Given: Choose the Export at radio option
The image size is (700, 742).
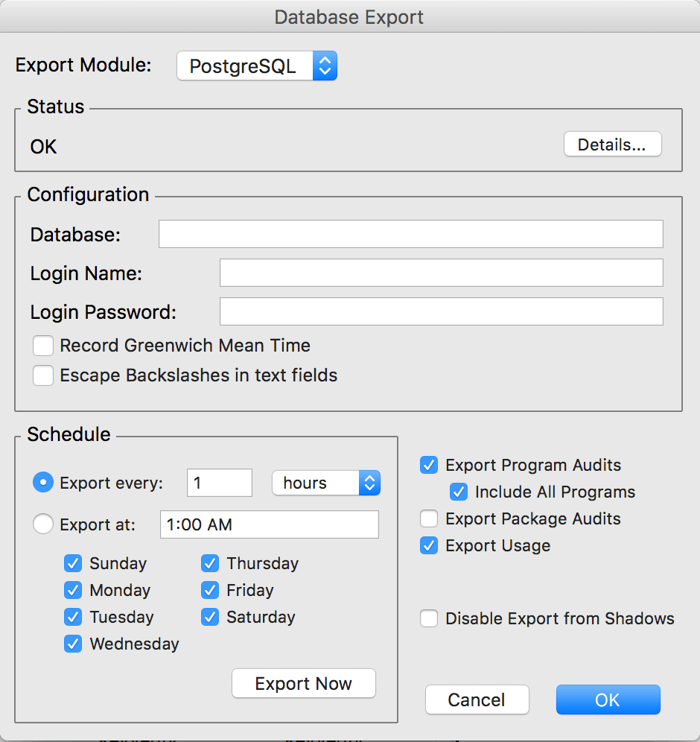Looking at the screenshot, I should point(43,524).
